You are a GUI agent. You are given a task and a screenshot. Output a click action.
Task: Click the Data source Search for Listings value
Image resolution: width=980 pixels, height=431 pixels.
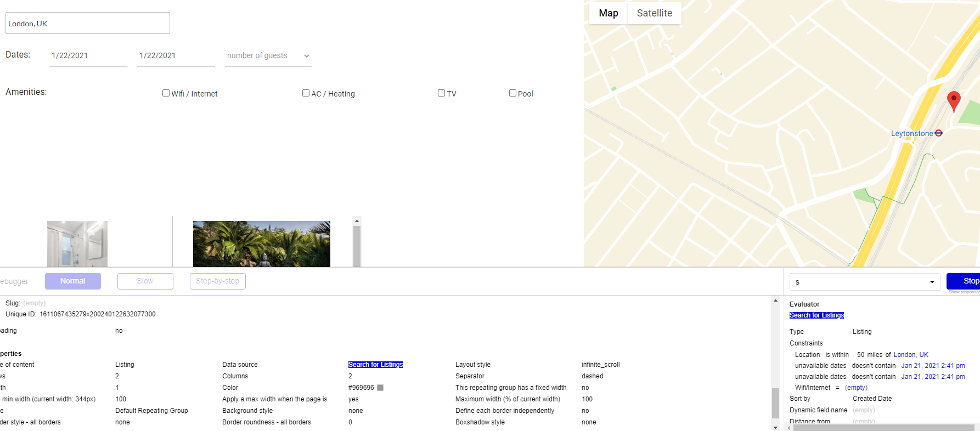tap(375, 365)
